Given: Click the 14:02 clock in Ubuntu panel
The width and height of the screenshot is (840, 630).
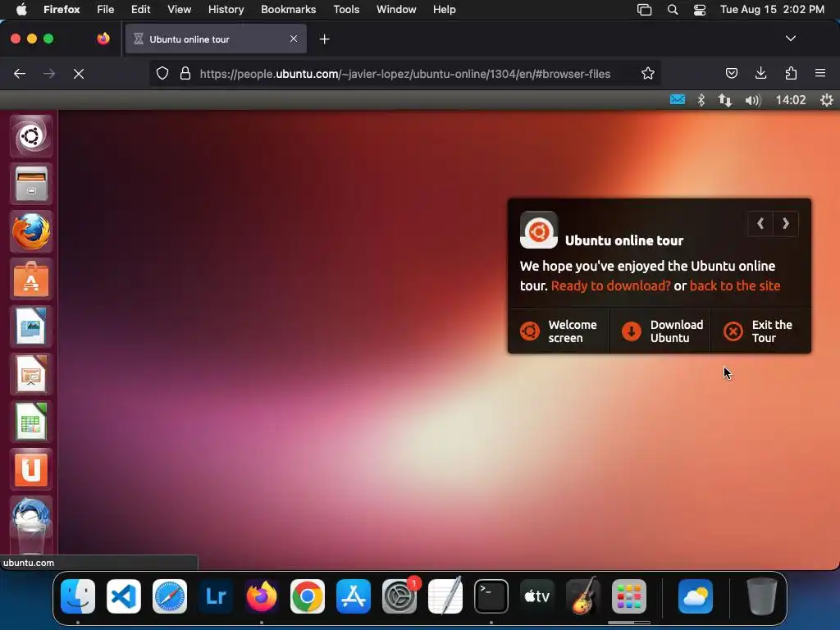Looking at the screenshot, I should (x=791, y=100).
